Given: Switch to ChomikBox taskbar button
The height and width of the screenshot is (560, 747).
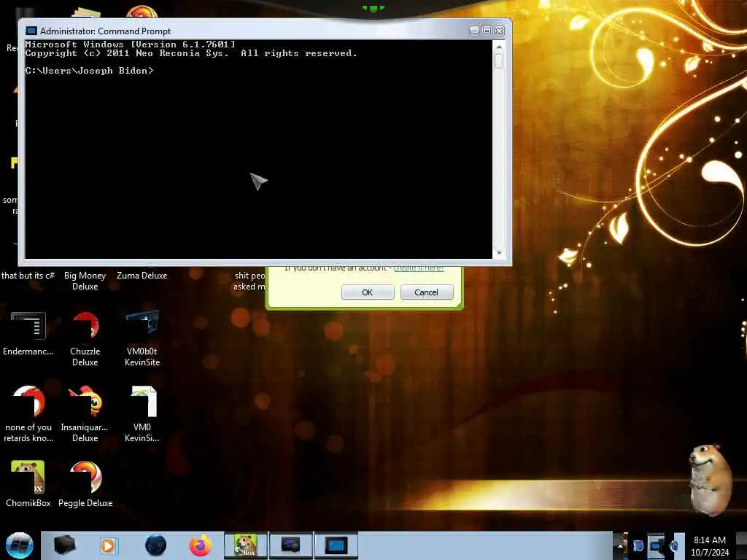Looking at the screenshot, I should click(x=246, y=545).
